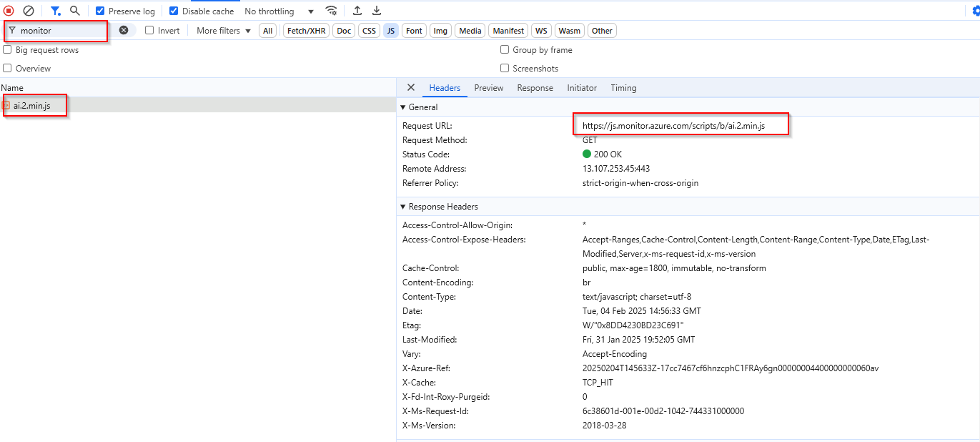The height and width of the screenshot is (442, 980).
Task: Export HAR file download icon
Action: (377, 11)
